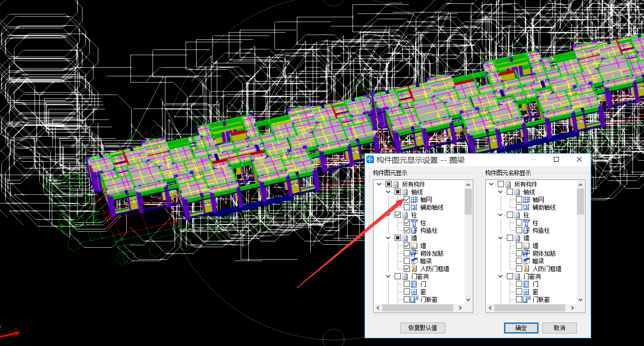Toggle parent 墙 group checkbox in 构件图元显示 panel
The image size is (644, 346).
point(398,238)
